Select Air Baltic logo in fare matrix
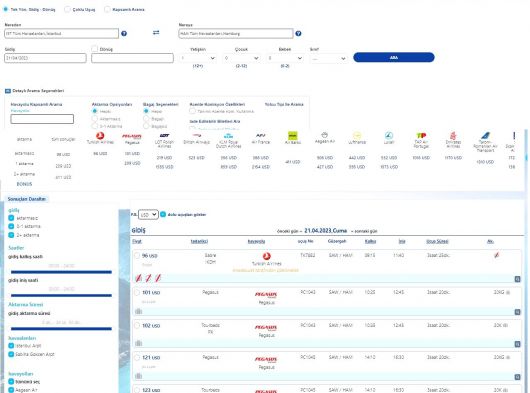This screenshot has width=530, height=393. (x=292, y=136)
